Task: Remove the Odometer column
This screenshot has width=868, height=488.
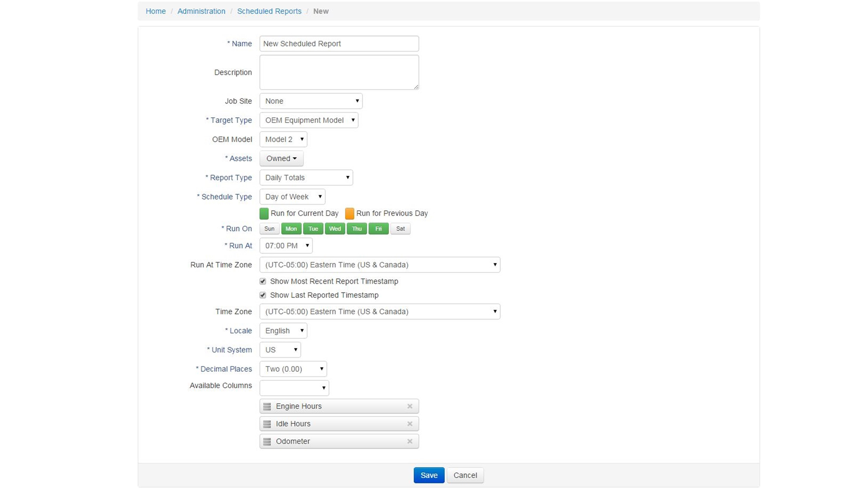Action: click(410, 441)
